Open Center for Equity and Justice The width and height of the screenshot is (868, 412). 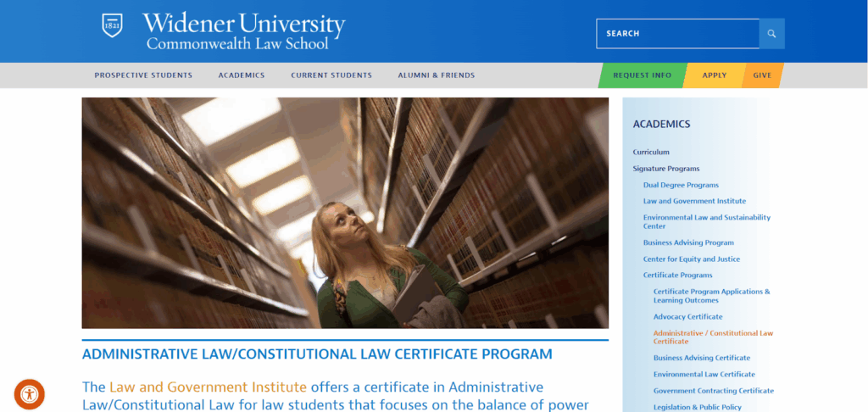[692, 259]
